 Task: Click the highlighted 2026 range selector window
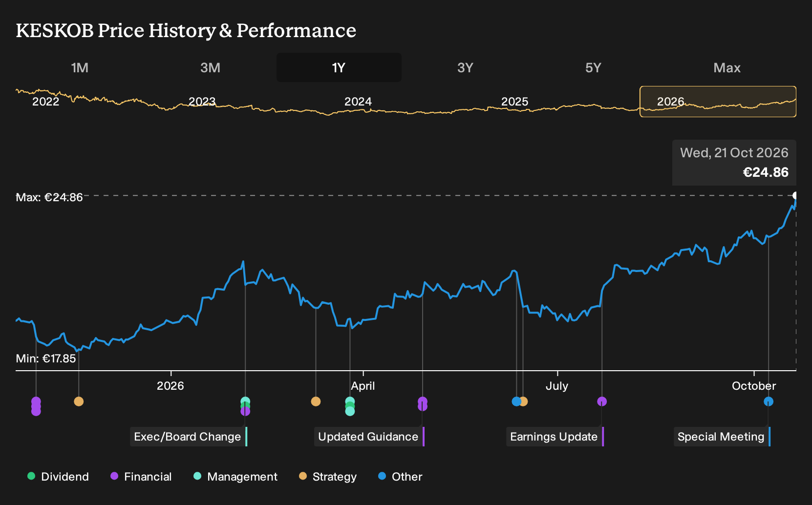point(718,102)
